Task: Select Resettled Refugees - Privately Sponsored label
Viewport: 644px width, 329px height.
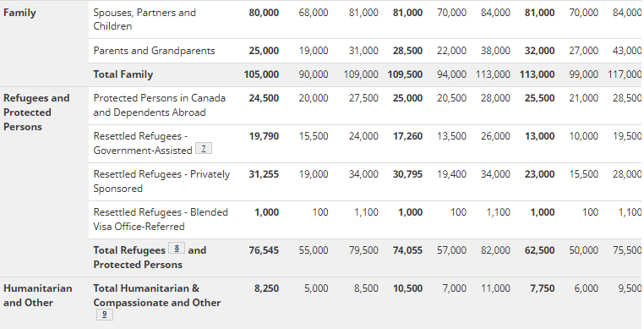Action: [x=161, y=181]
